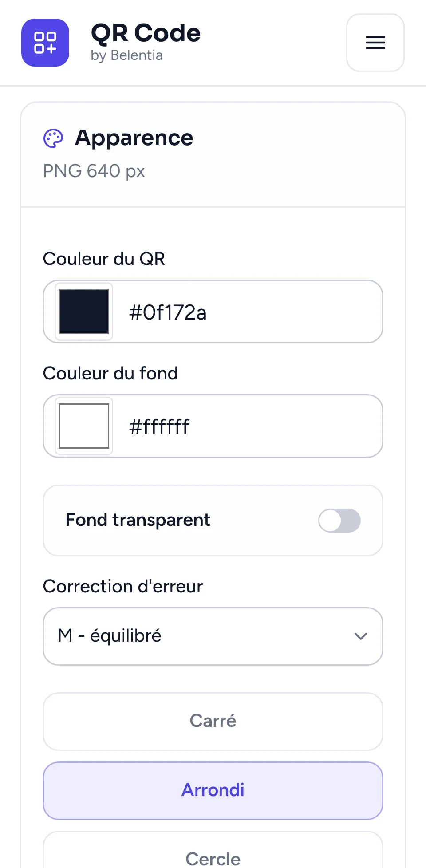Click the Couleur du fond label

pyautogui.click(x=110, y=374)
